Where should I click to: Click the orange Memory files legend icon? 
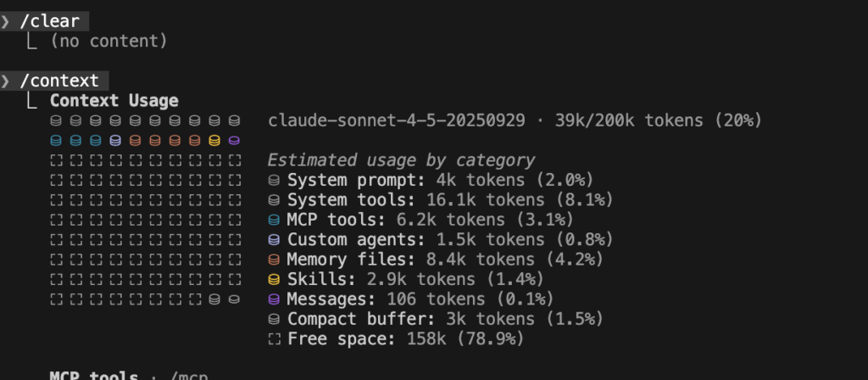(x=274, y=260)
